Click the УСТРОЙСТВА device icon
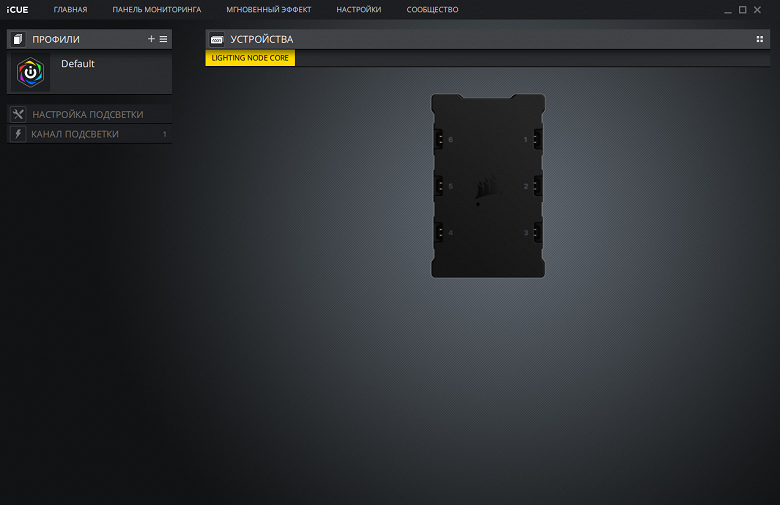Viewport: 780px width, 505px height. pyautogui.click(x=216, y=39)
